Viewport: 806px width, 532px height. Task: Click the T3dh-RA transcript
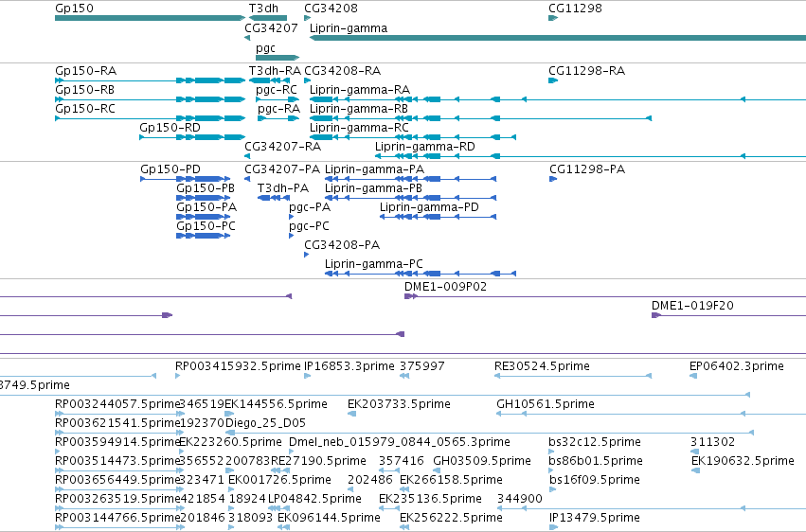pyautogui.click(x=268, y=80)
